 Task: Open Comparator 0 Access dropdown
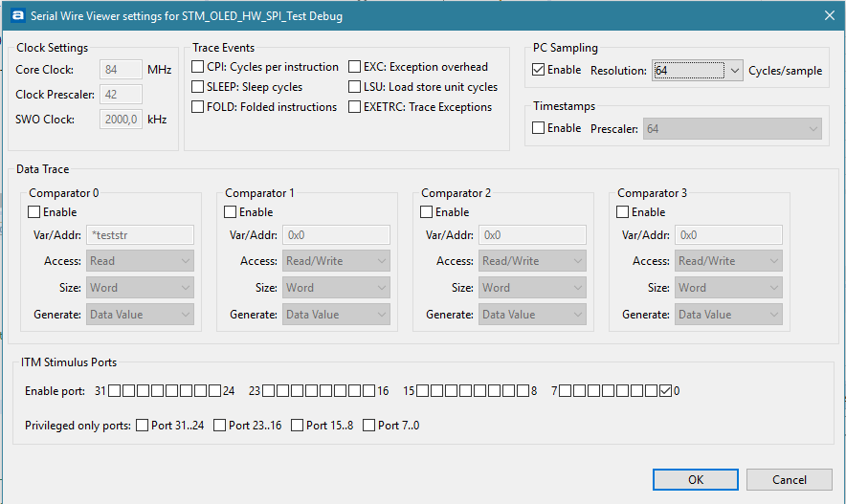coord(141,261)
